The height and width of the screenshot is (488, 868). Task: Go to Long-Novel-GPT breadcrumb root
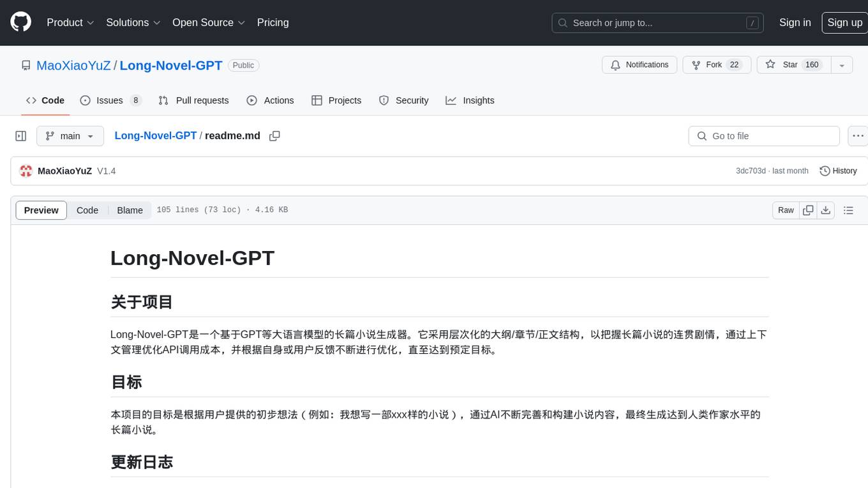(155, 136)
